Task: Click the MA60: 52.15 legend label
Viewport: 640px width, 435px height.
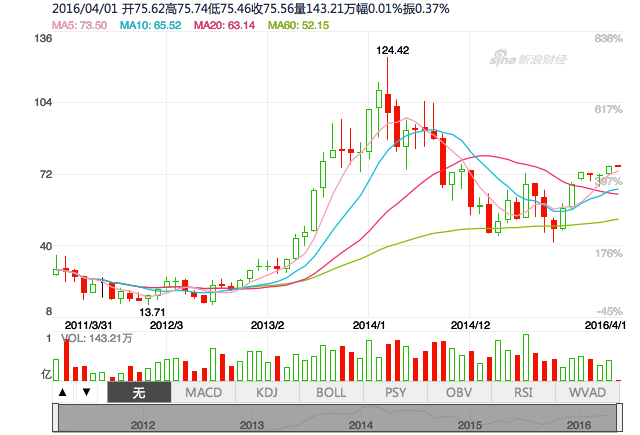Action: [298, 25]
